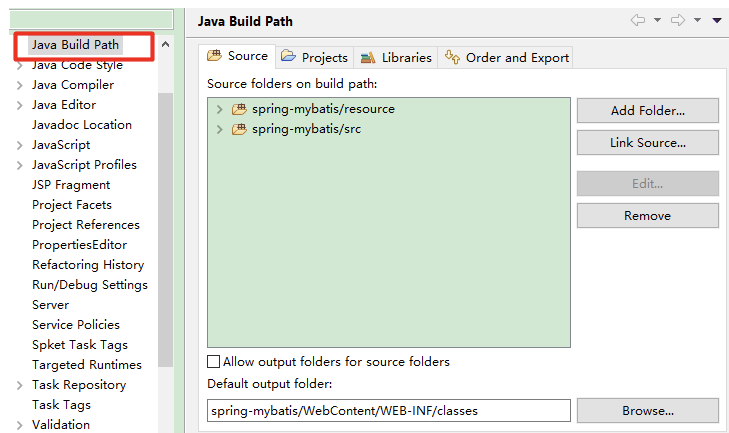The image size is (729, 433).
Task: Click the back navigation arrow icon
Action: click(638, 20)
